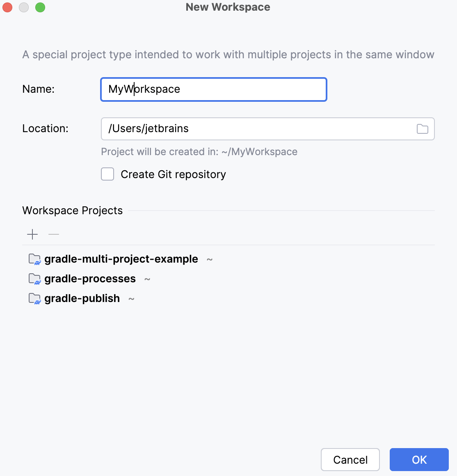Image resolution: width=457 pixels, height=476 pixels.
Task: Click the yellow minimize window button
Action: (23, 7)
